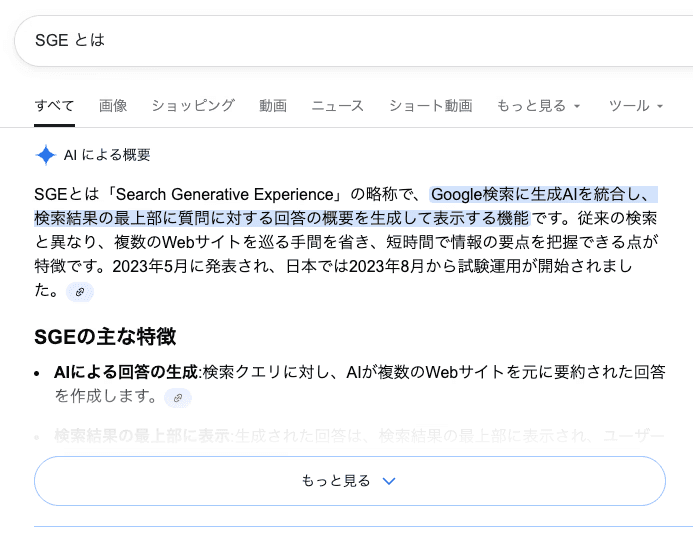Open the ニュース tab
This screenshot has height=550, width=693.
[x=338, y=106]
